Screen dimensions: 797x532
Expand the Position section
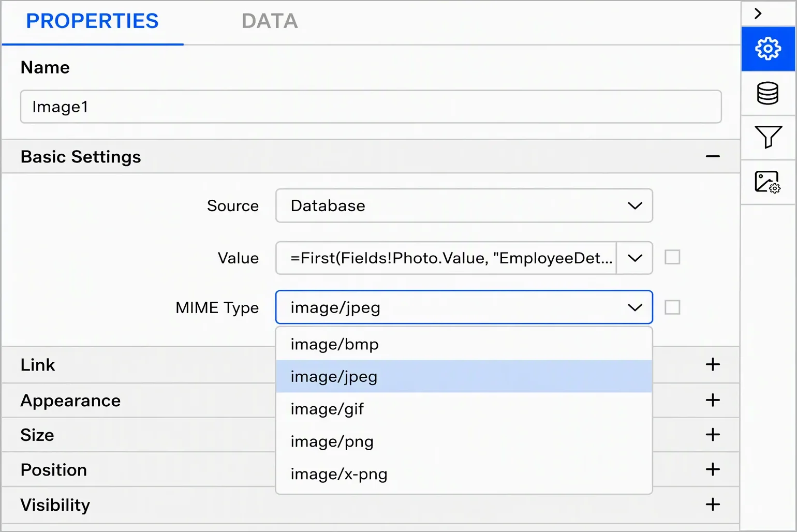coord(713,469)
